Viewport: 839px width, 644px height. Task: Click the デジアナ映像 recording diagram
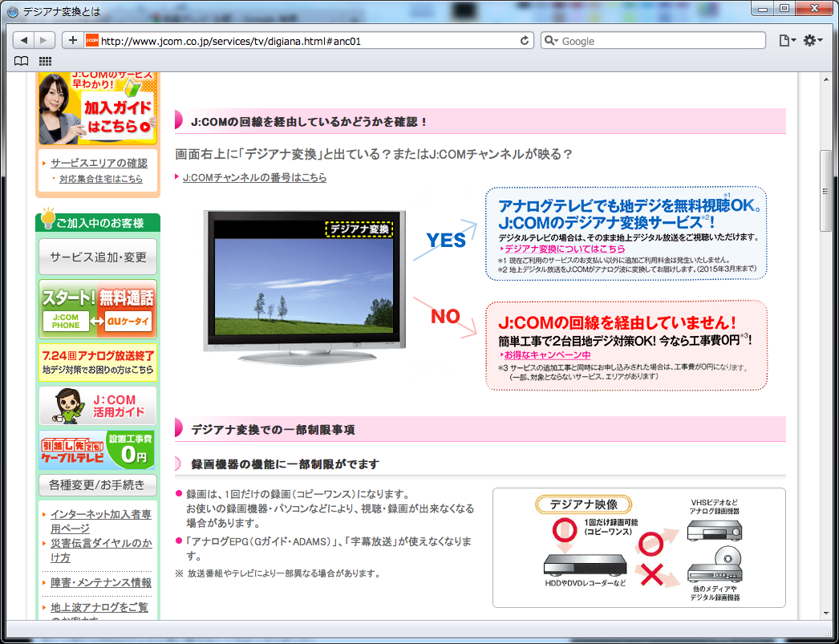click(639, 548)
